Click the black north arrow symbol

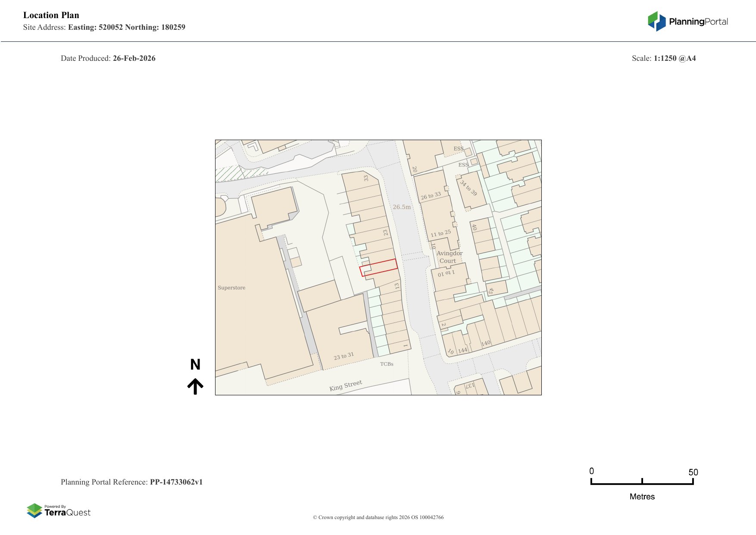click(195, 386)
